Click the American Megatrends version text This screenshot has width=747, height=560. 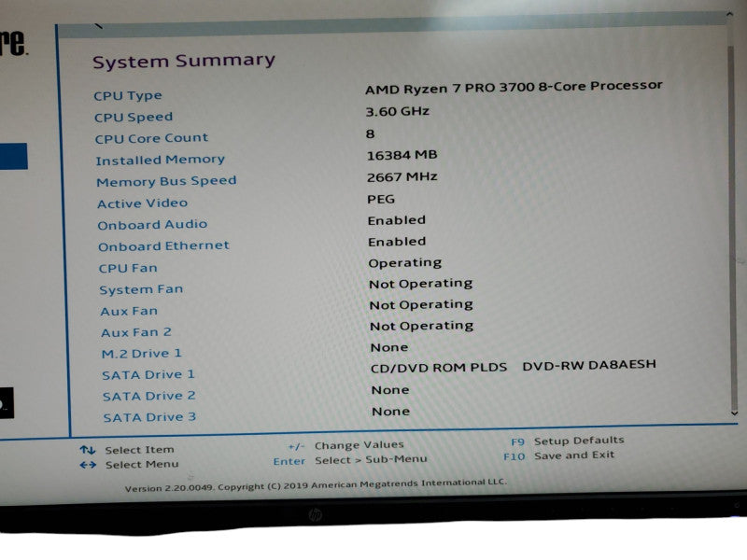[316, 485]
